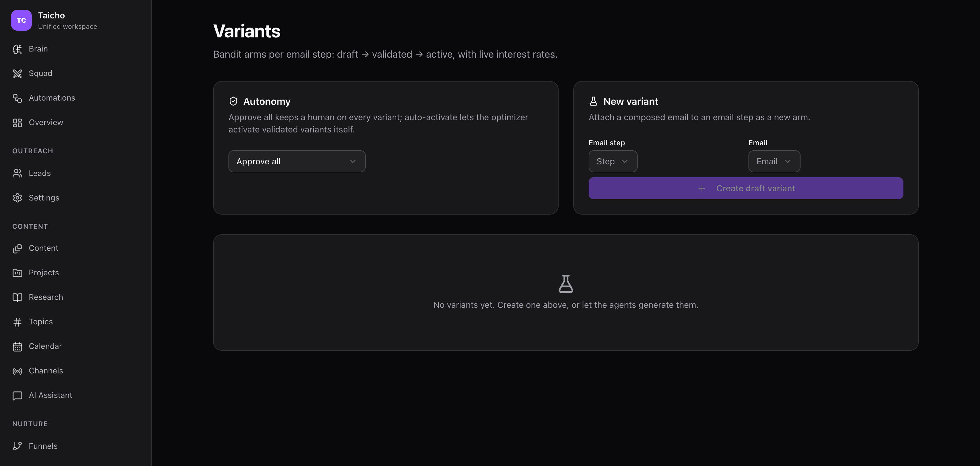Image resolution: width=980 pixels, height=466 pixels.
Task: Click Create draft variant button
Action: (x=746, y=189)
